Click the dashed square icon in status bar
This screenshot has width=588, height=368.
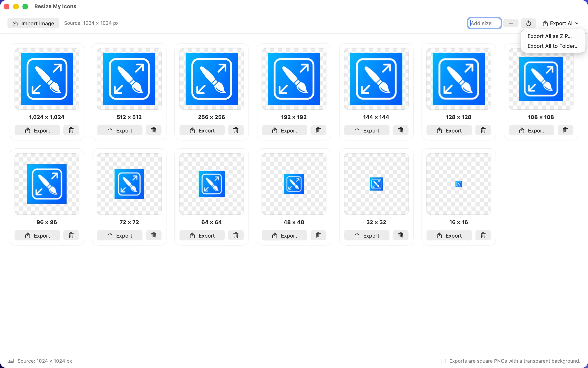443,361
